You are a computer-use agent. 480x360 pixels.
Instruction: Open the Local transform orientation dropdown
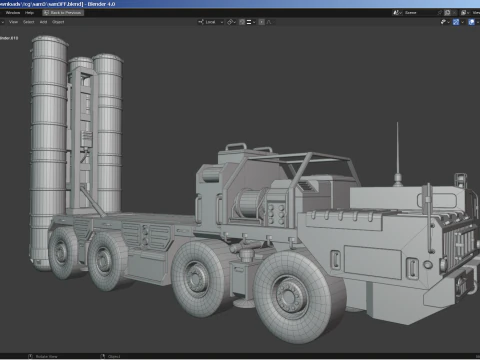tap(211, 22)
